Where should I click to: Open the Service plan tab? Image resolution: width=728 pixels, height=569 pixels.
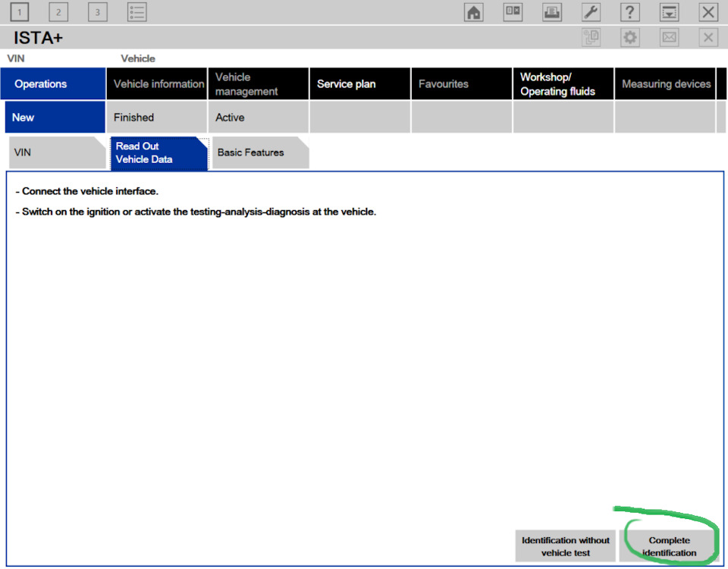pyautogui.click(x=360, y=83)
